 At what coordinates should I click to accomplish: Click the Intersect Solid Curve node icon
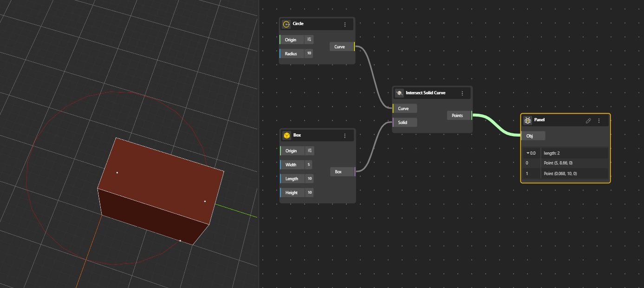pos(399,93)
